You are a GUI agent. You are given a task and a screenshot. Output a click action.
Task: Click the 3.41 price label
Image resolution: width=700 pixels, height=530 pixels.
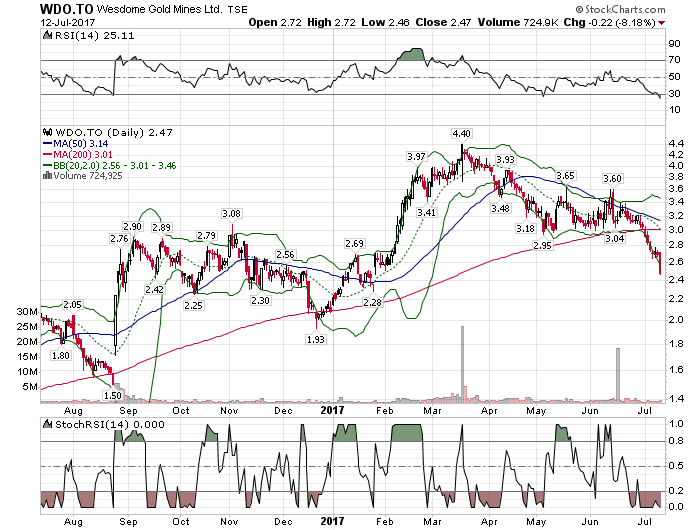(426, 213)
